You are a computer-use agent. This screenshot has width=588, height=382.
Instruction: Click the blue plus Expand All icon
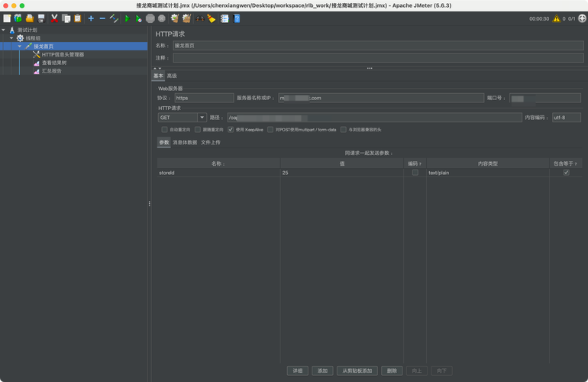(91, 18)
